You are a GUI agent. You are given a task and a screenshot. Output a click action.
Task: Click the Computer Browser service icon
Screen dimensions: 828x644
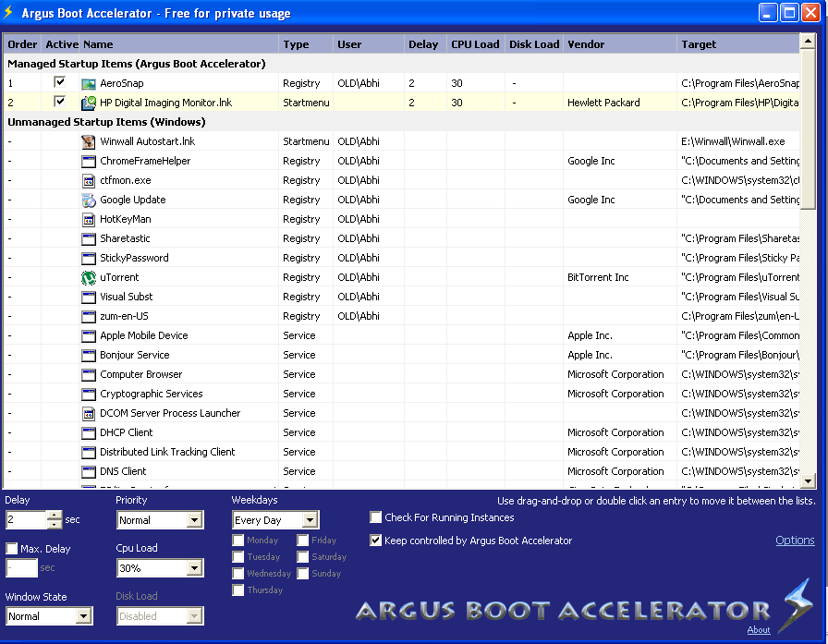[89, 374]
